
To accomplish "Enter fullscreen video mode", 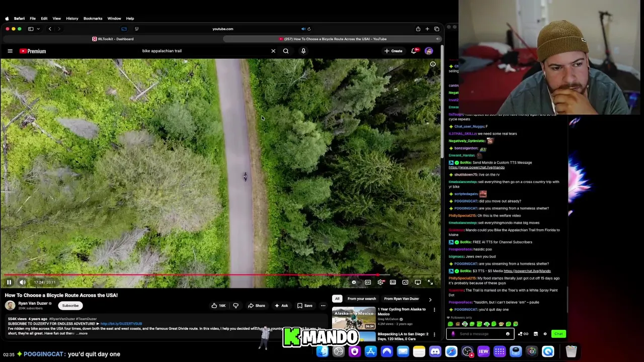I will click(430, 282).
